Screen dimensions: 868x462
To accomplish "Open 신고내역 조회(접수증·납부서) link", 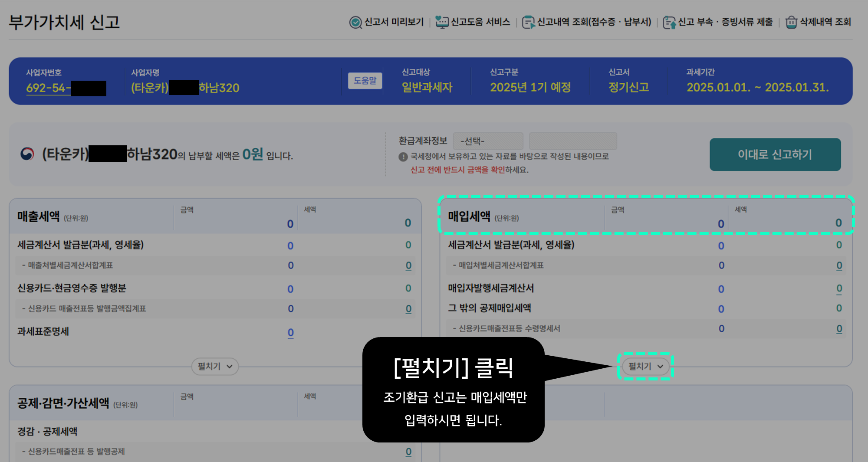I will click(594, 22).
